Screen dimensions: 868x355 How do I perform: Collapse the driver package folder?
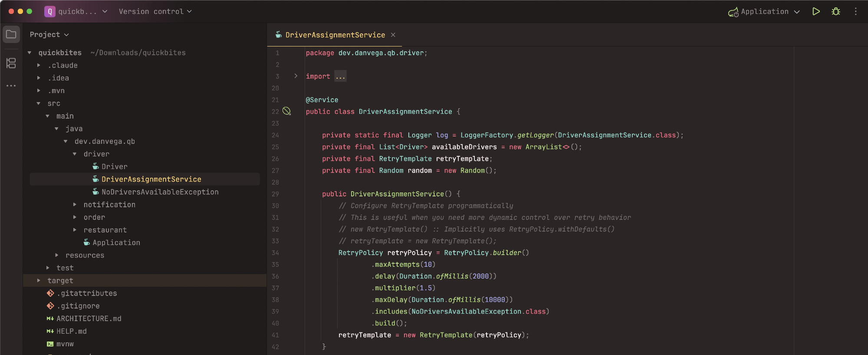[75, 154]
